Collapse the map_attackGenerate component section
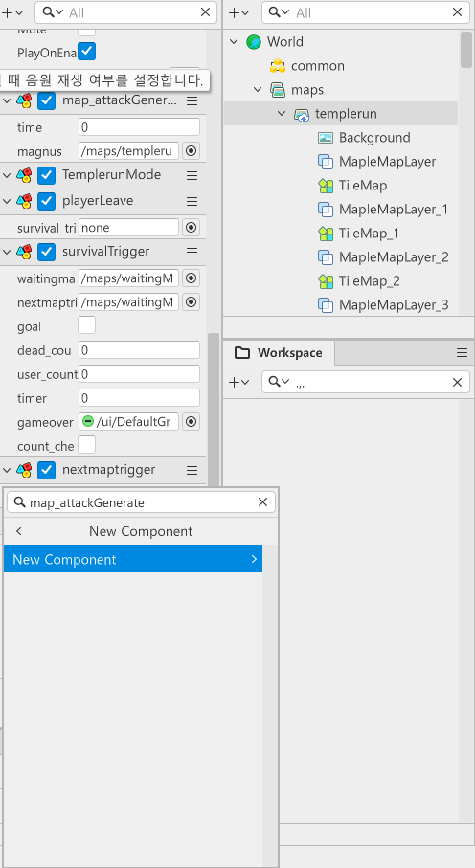 click(x=7, y=100)
